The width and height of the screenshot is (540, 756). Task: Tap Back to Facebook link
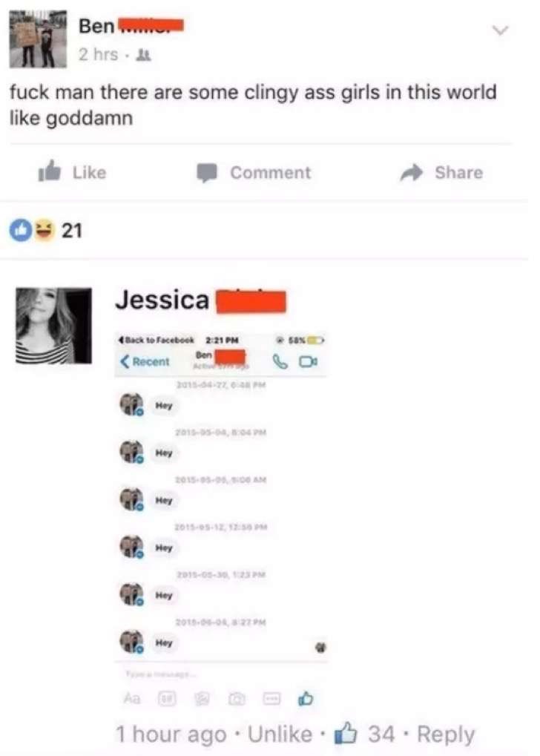(156, 340)
